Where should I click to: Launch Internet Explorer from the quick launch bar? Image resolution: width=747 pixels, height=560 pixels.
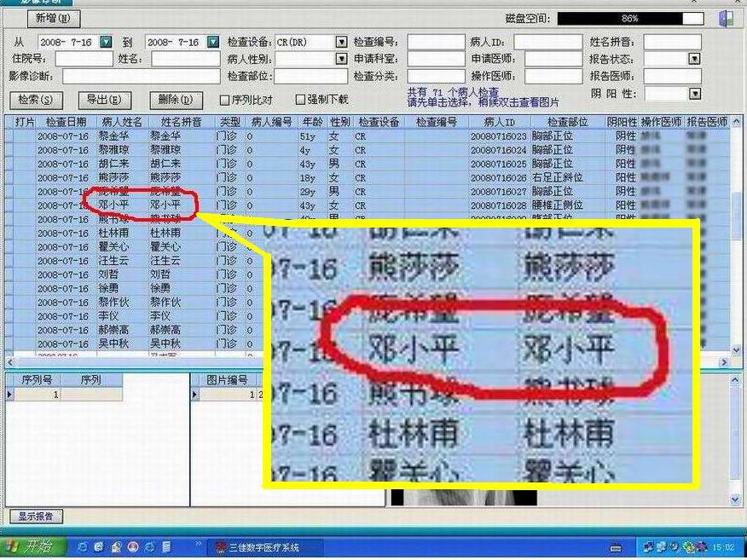(x=82, y=547)
